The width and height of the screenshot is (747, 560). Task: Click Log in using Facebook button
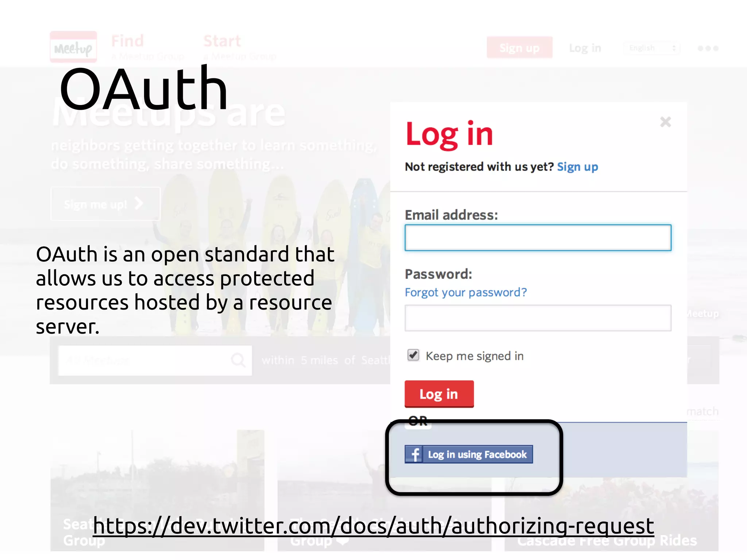(469, 454)
